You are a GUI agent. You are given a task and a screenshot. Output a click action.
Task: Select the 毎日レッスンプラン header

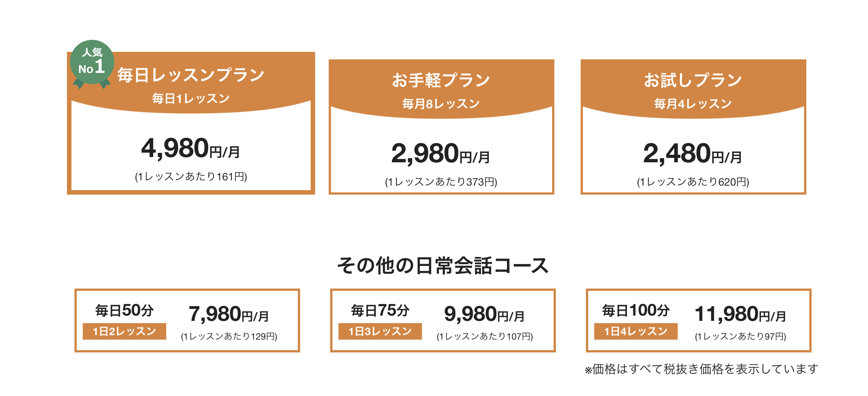click(191, 75)
